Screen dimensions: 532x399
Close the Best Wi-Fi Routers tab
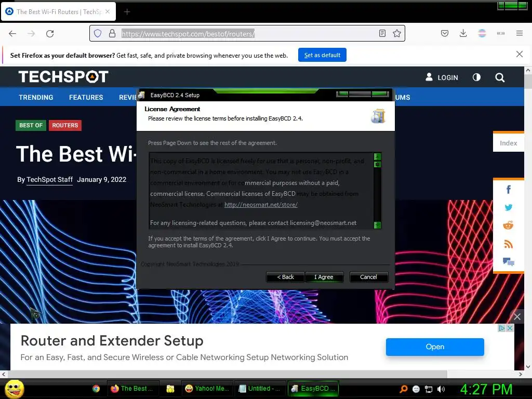(107, 11)
